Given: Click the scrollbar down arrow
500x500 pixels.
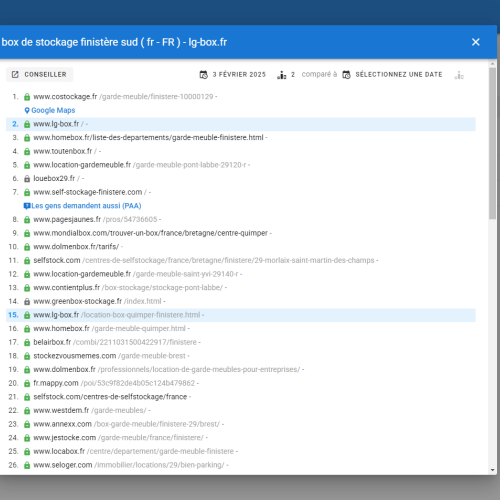Looking at the screenshot, I should point(493,470).
